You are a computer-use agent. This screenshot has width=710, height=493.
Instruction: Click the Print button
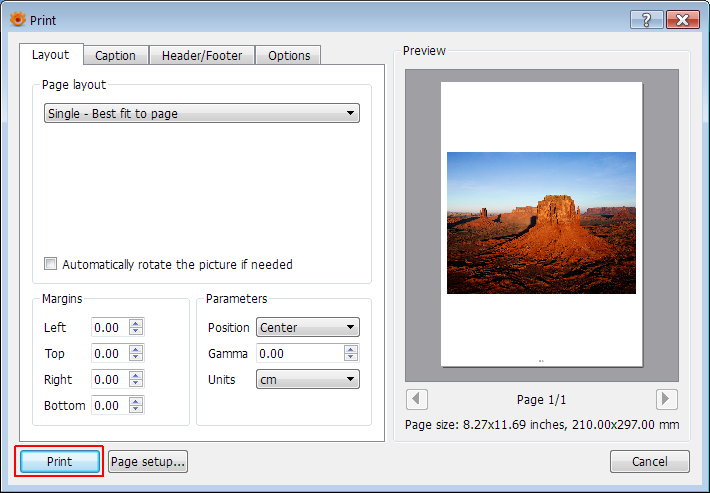pyautogui.click(x=60, y=461)
